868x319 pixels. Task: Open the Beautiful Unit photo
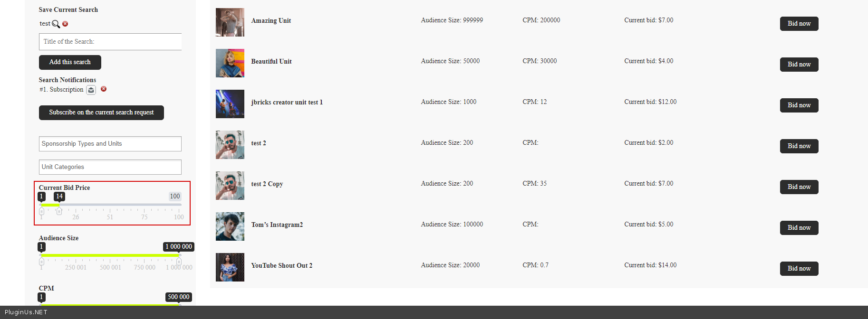pos(230,63)
